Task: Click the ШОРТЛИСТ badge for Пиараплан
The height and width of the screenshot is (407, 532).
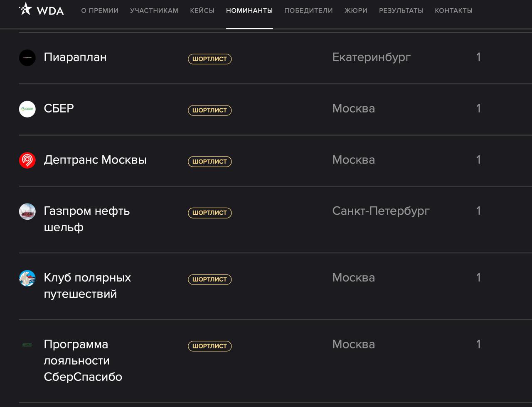Action: (210, 59)
